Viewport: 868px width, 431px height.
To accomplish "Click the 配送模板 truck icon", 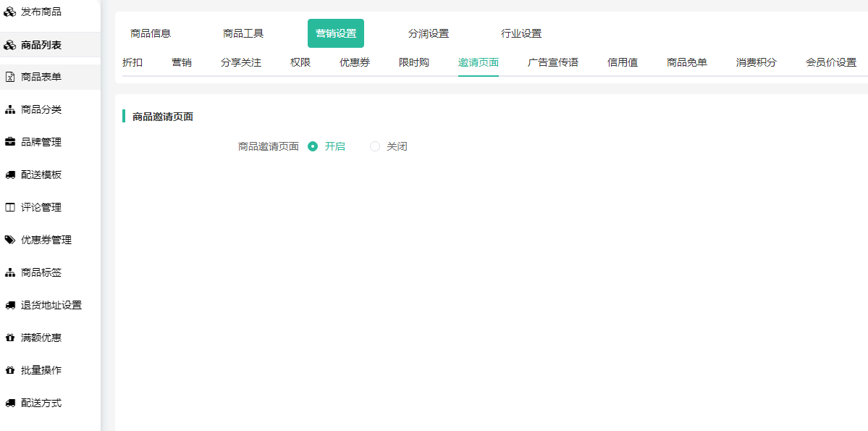I will click(10, 175).
